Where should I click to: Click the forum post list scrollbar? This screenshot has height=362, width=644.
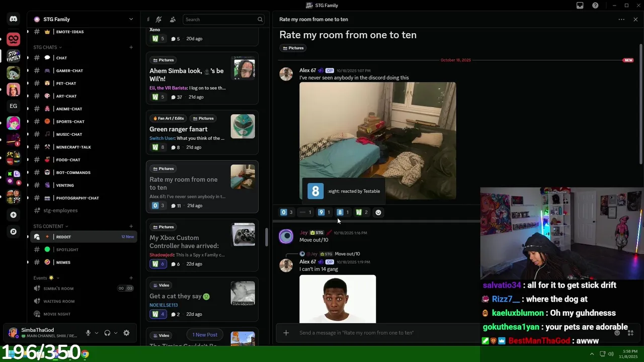click(x=267, y=237)
